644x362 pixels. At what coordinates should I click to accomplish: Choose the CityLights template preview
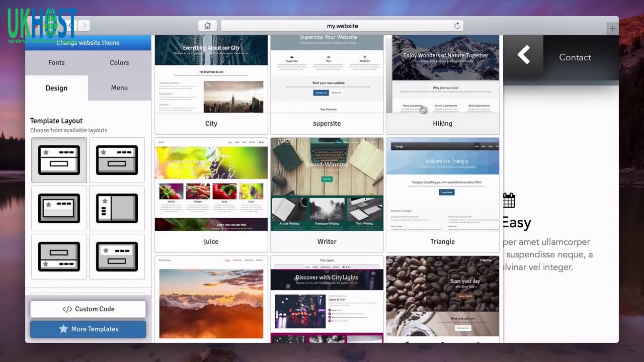pyautogui.click(x=327, y=299)
